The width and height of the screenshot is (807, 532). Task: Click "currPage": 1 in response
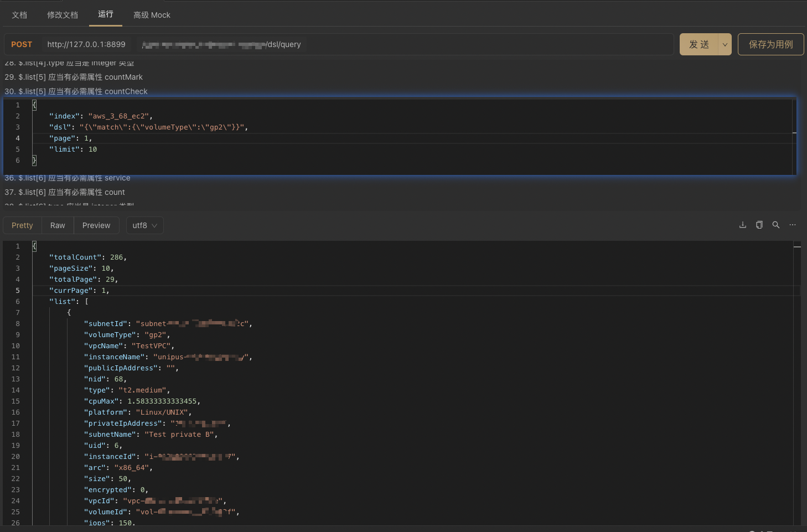79,291
